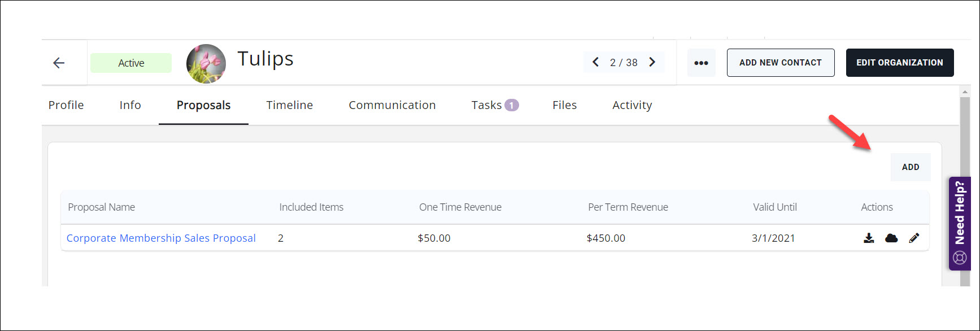The height and width of the screenshot is (331, 980).
Task: Open the Info tab
Action: [x=130, y=105]
